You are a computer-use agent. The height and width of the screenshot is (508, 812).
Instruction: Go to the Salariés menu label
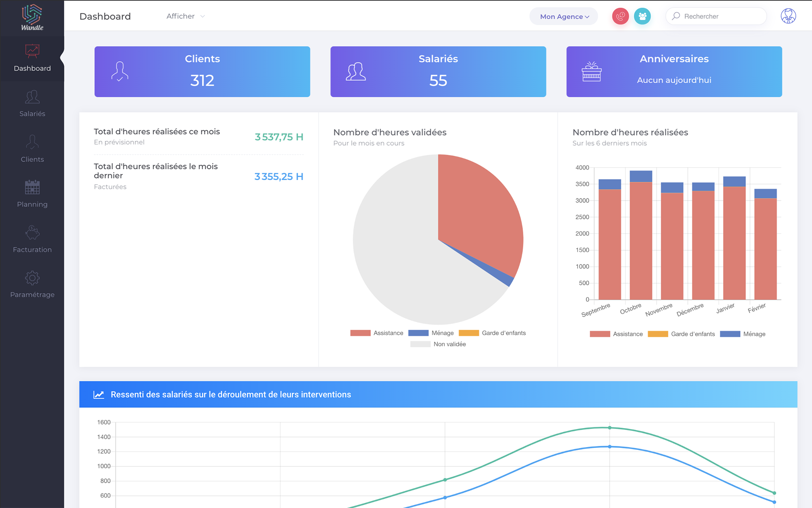pos(32,114)
